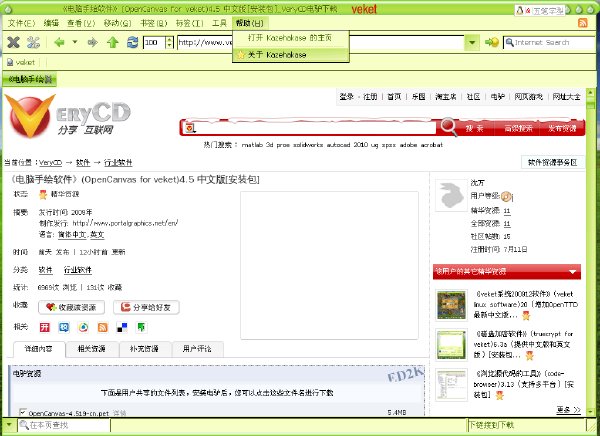Click the preferences tools icon beside stop
Viewport: 600px width, 436px height.
pyautogui.click(x=33, y=42)
